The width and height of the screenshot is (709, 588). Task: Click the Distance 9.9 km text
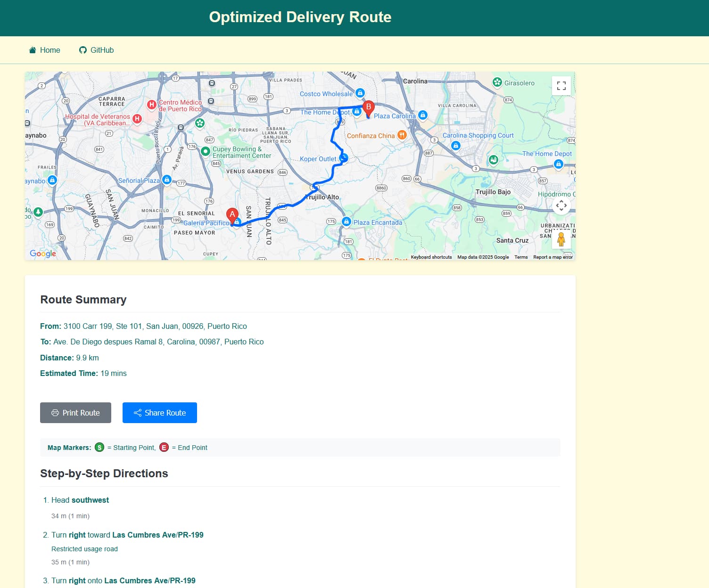click(x=69, y=358)
